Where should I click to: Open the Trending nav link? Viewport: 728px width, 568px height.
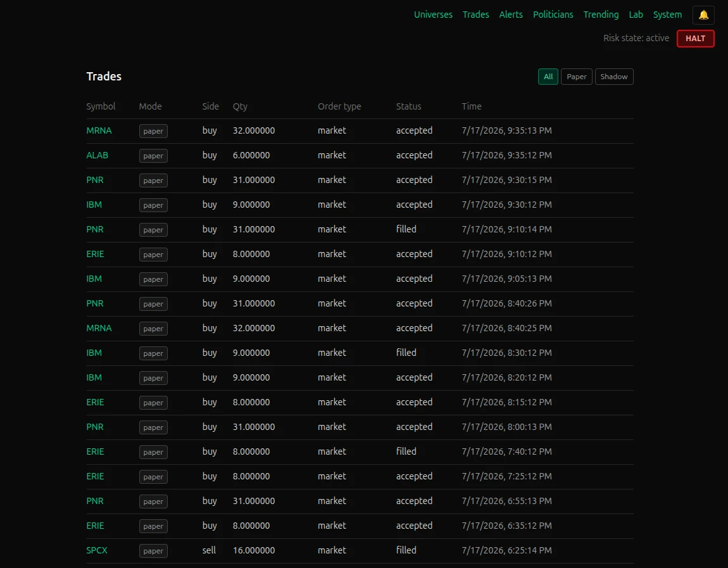601,15
